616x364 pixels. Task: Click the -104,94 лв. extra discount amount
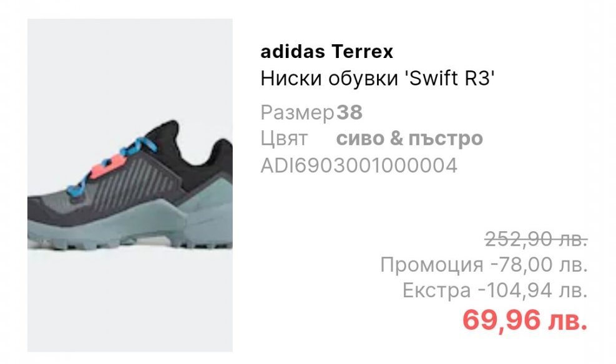(x=532, y=290)
